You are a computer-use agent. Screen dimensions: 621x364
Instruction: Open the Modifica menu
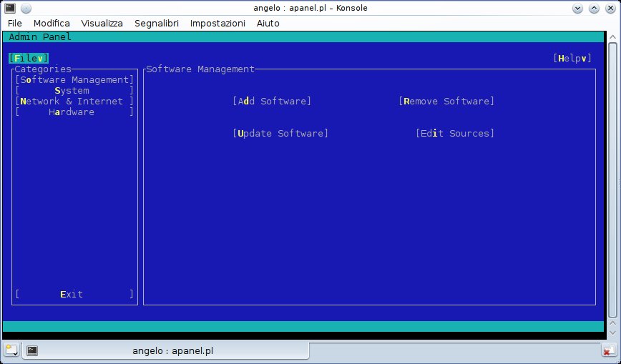52,24
